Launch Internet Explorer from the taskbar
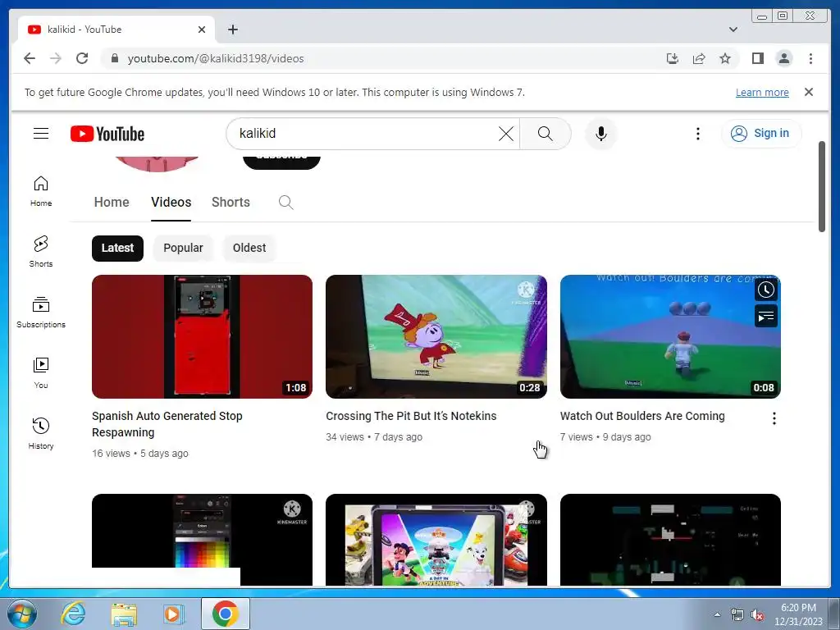 click(x=73, y=614)
